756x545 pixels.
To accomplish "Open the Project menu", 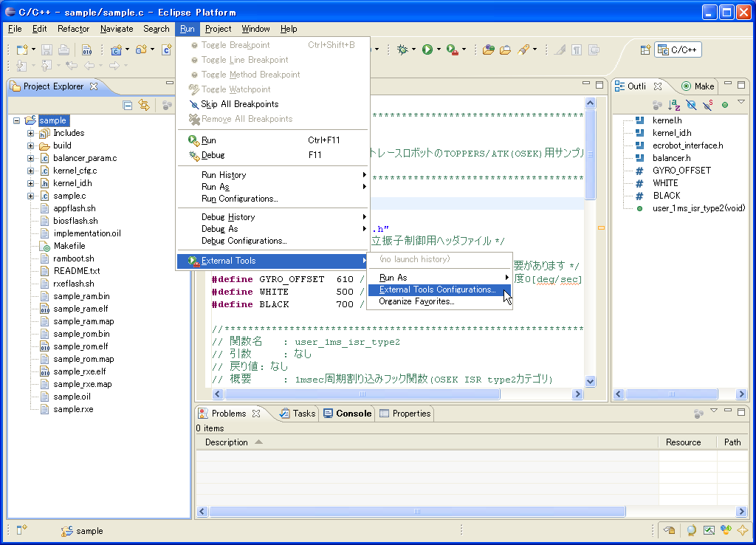I will (x=218, y=29).
